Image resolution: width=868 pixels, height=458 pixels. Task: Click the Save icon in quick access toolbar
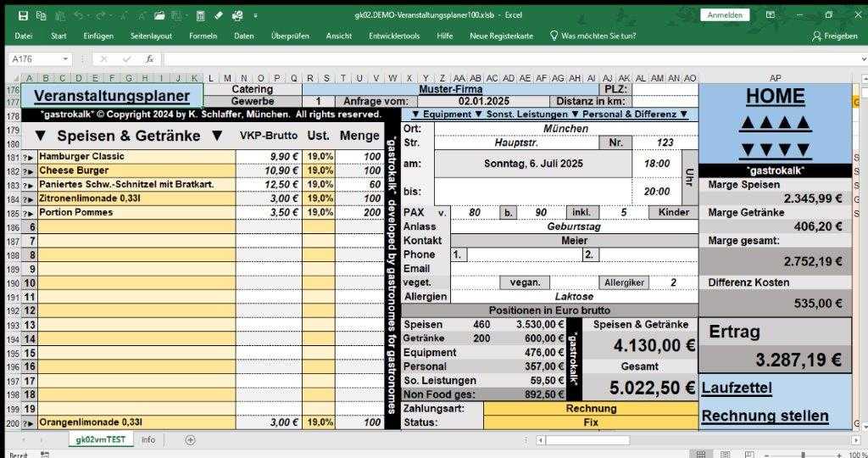tap(23, 15)
